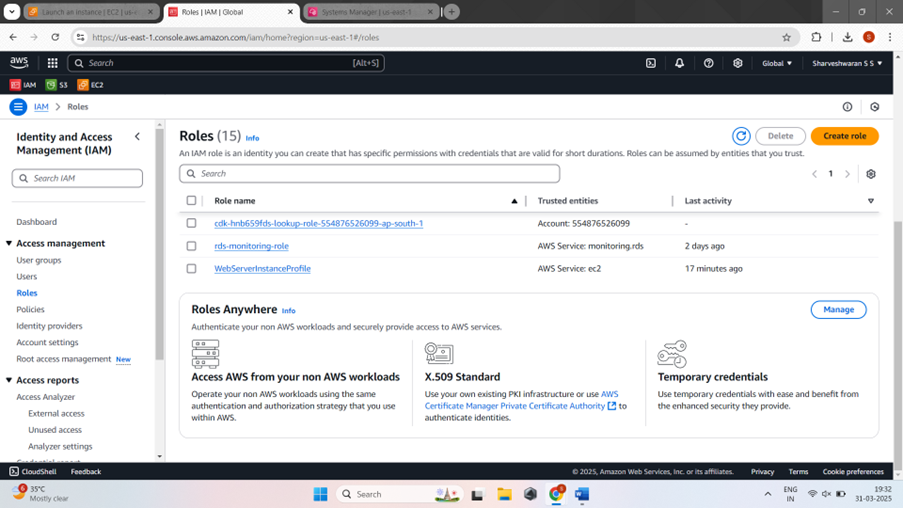
Task: Open browser tab list dropdown
Action: pyautogui.click(x=12, y=12)
